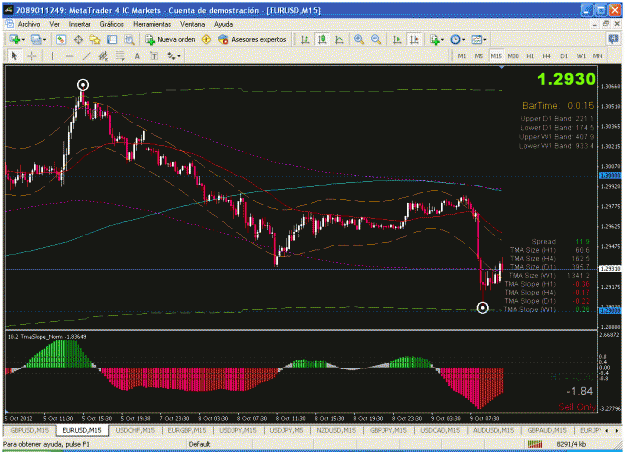Show the Market Watch window icon
Screen dimensions: 625x452
click(61, 39)
